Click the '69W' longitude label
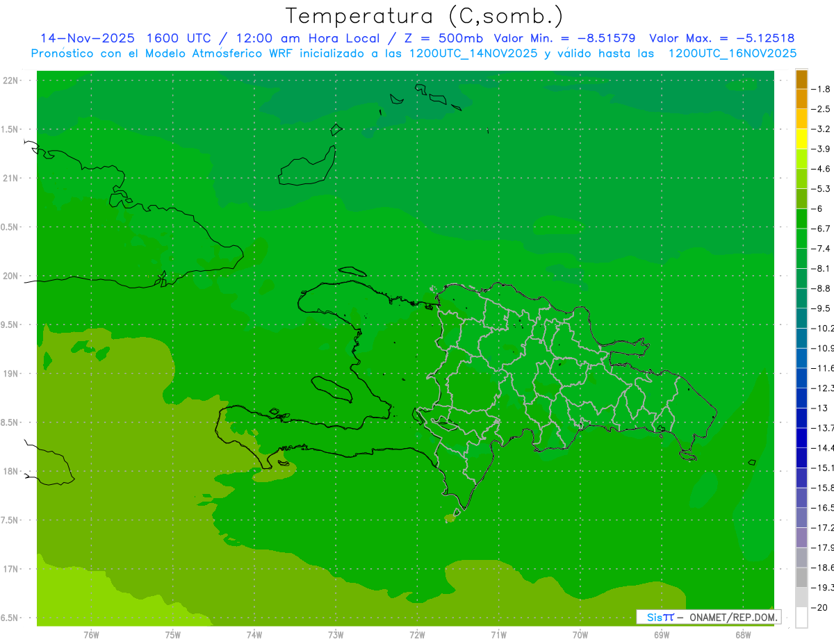This screenshot has height=644, width=834. (x=662, y=634)
